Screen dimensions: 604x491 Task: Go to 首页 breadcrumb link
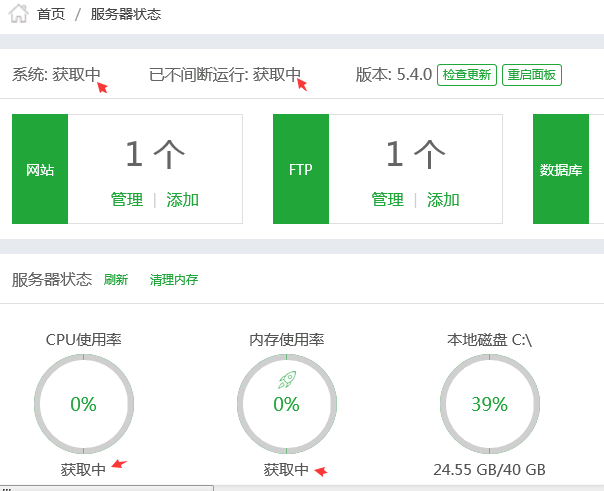tap(51, 15)
